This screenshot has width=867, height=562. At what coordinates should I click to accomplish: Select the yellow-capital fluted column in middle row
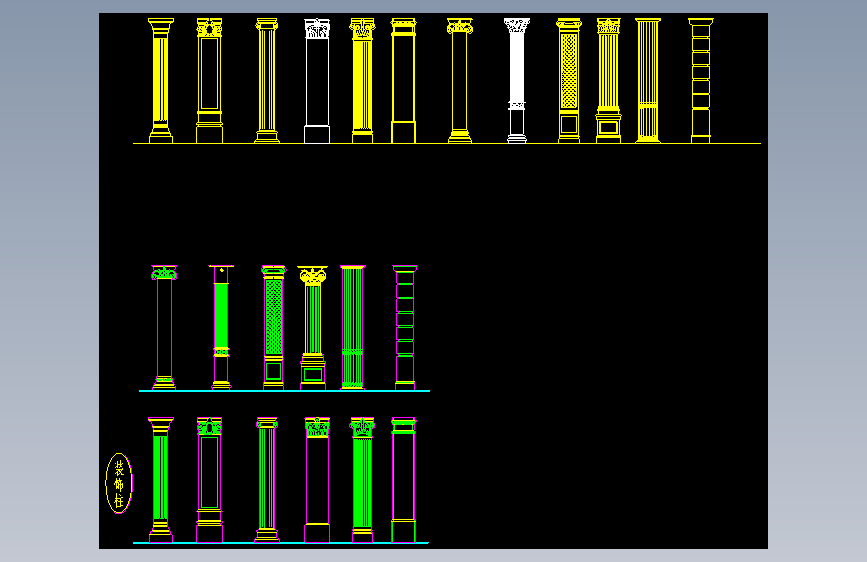click(312, 327)
